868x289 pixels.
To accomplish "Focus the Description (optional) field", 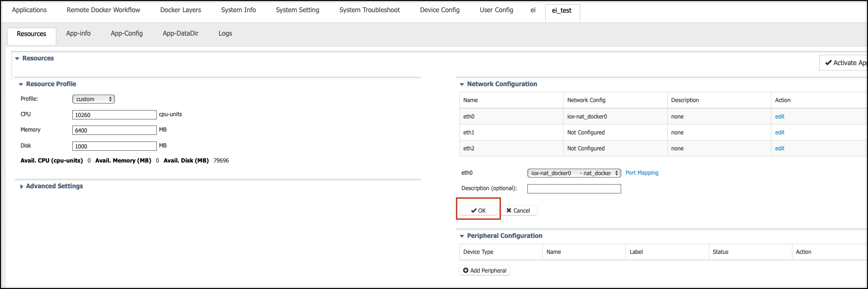I will point(574,189).
